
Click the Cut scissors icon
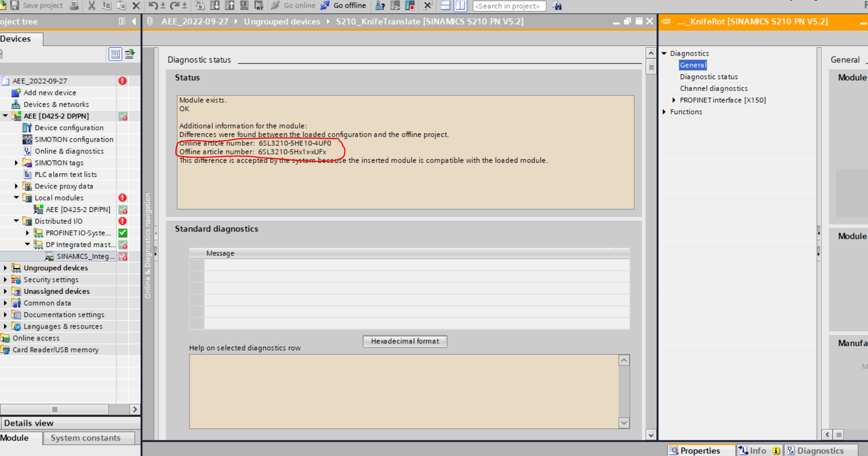(x=92, y=5)
